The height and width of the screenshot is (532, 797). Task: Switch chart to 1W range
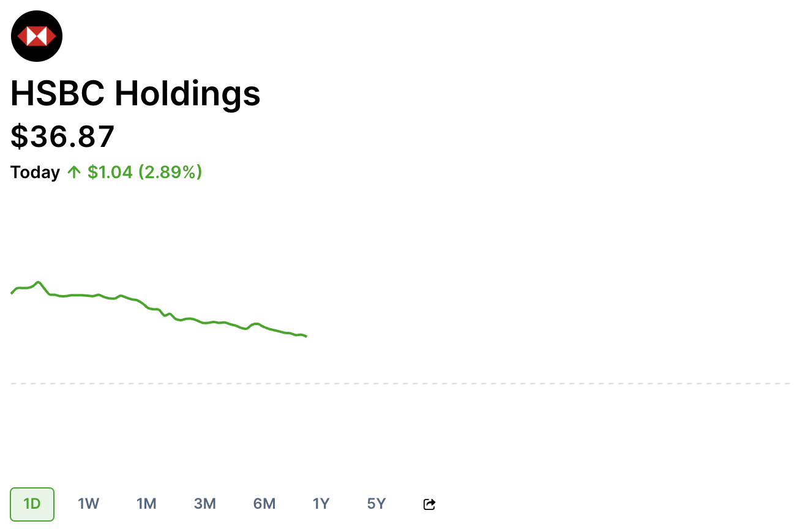tap(88, 504)
